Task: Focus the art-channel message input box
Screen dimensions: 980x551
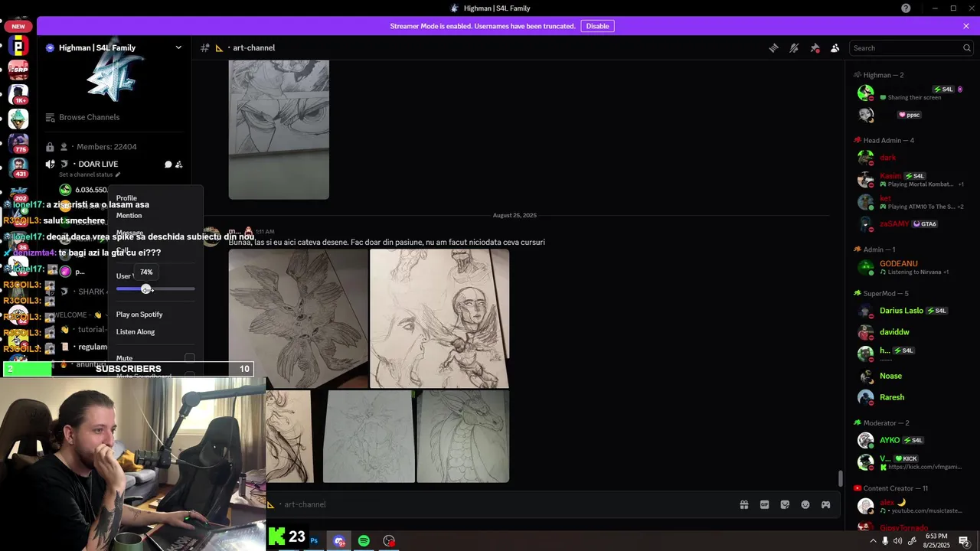Action: pos(505,504)
